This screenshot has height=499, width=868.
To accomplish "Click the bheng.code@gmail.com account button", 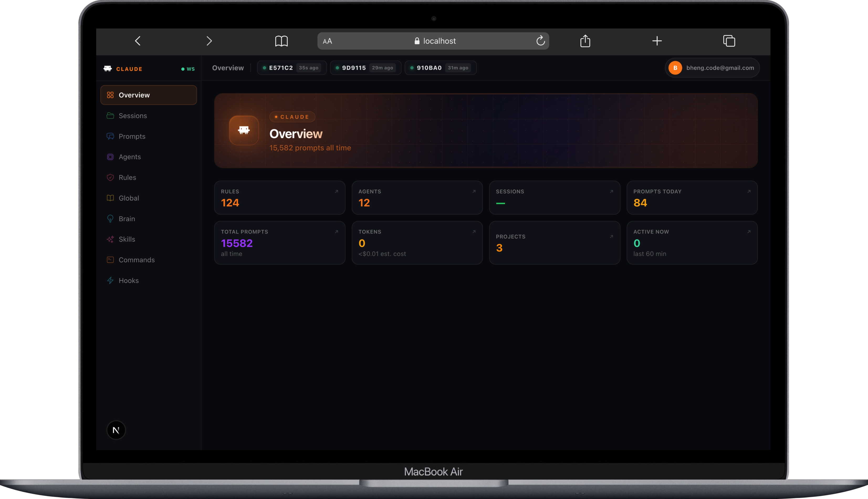I will (712, 68).
